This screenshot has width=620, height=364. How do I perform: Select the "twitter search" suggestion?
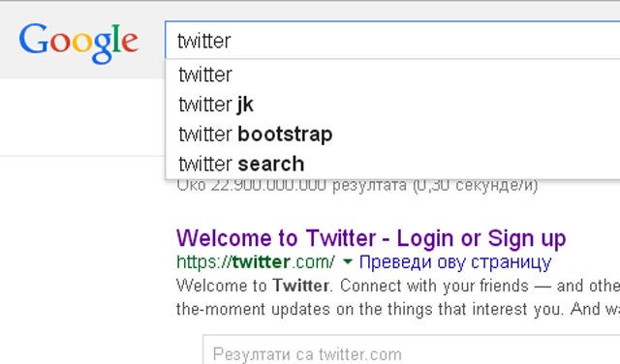[x=392, y=164]
